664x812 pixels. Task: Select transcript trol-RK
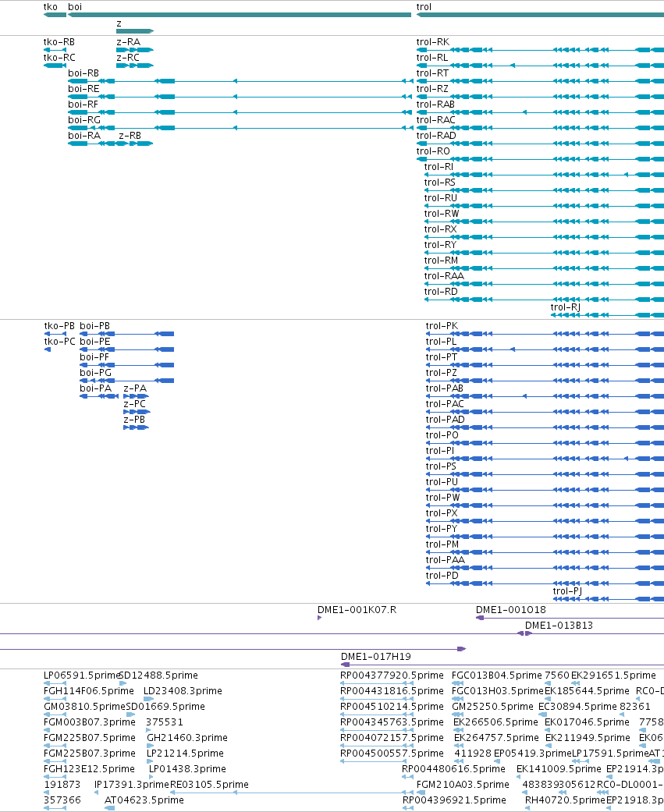(432, 42)
